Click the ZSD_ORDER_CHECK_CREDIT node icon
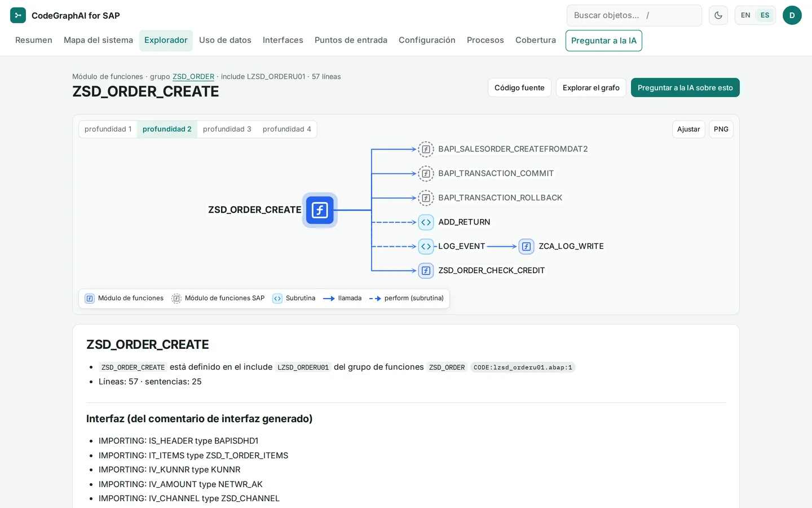The width and height of the screenshot is (812, 508). (x=426, y=271)
